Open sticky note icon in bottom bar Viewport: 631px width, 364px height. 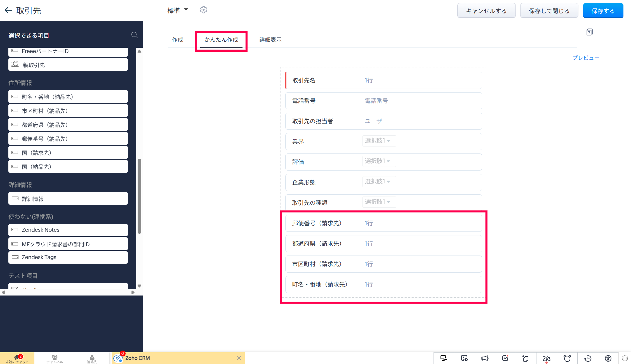[526, 358]
